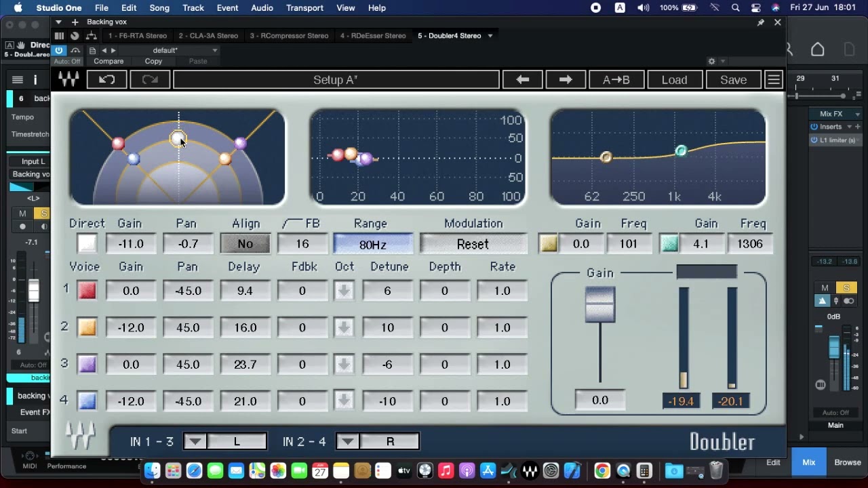Click the white Direct node in pan graph
Viewport: 868px width, 488px height.
178,138
